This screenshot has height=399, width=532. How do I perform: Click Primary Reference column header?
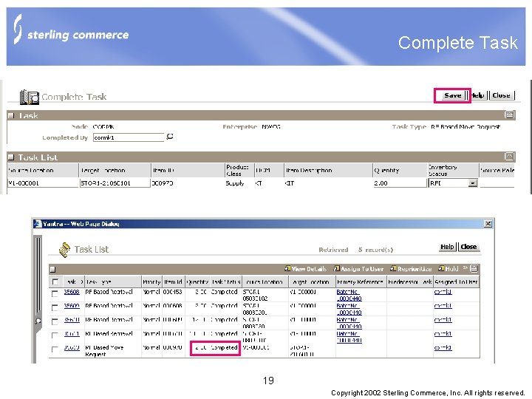pyautogui.click(x=361, y=282)
